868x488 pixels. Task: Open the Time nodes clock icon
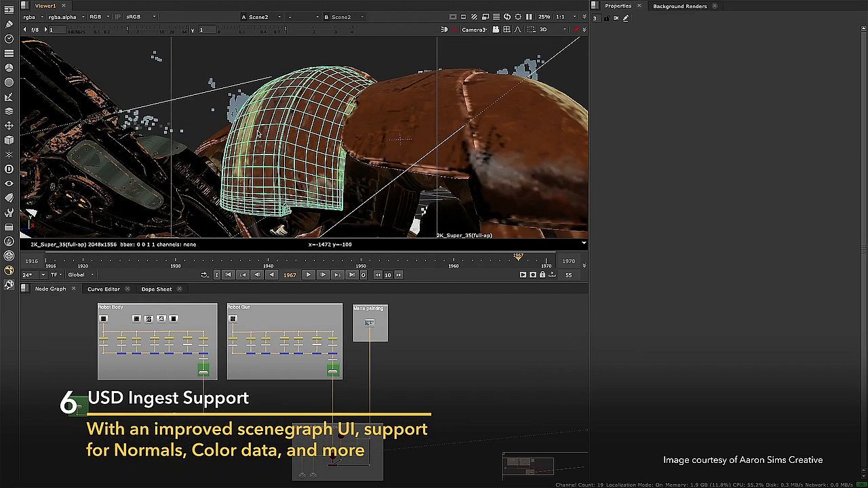click(x=9, y=39)
